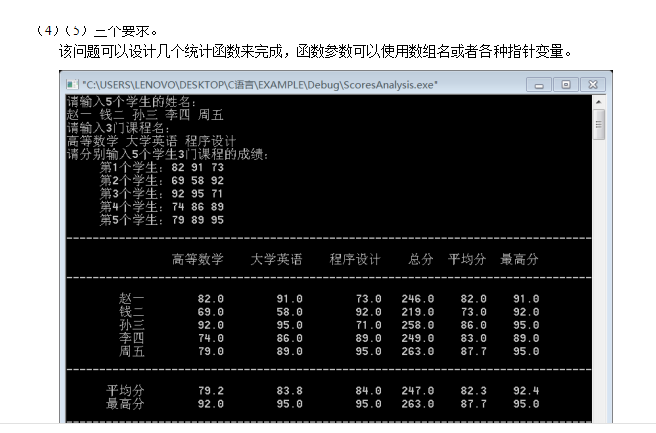This screenshot has height=433, width=656.
Task: Click the 平均分 column header
Action: click(x=466, y=259)
